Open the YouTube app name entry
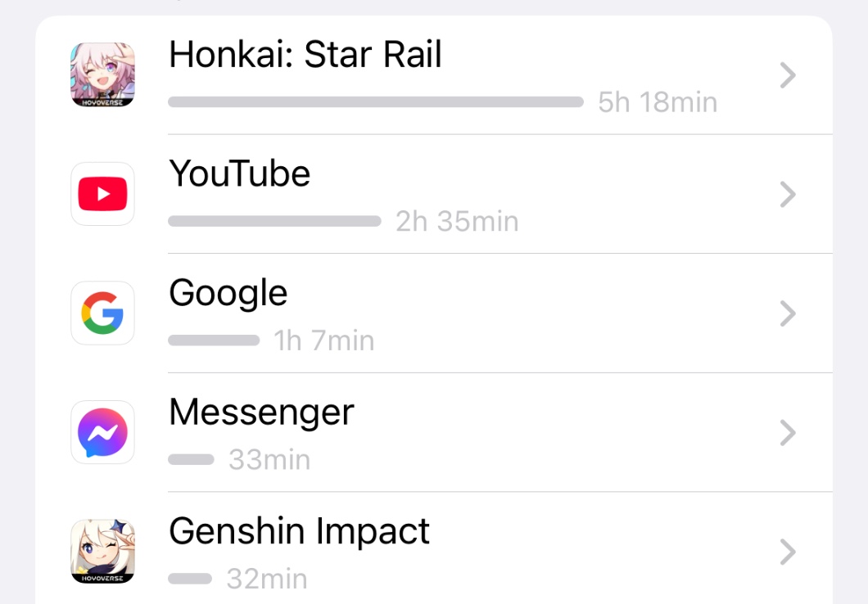The image size is (868, 604). click(x=239, y=174)
